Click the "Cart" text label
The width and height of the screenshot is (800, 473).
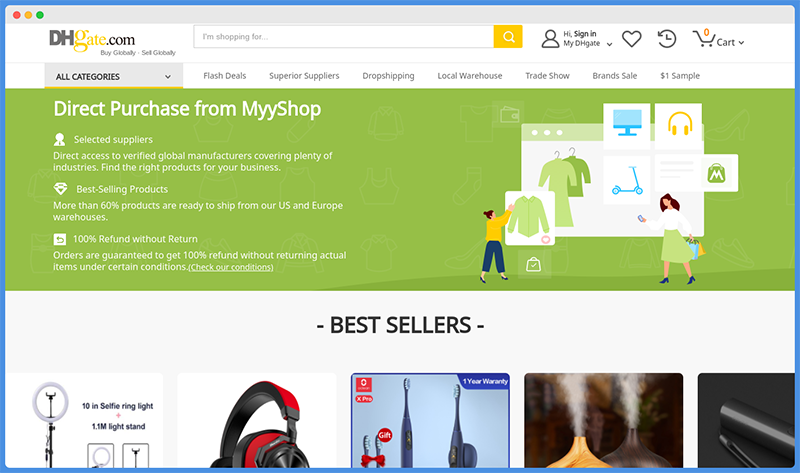click(x=726, y=42)
